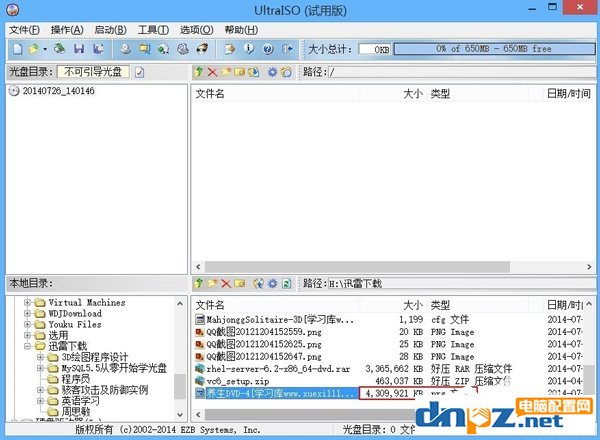The image size is (600, 440).
Task: Create new folder in local toolbar
Action: (212, 283)
